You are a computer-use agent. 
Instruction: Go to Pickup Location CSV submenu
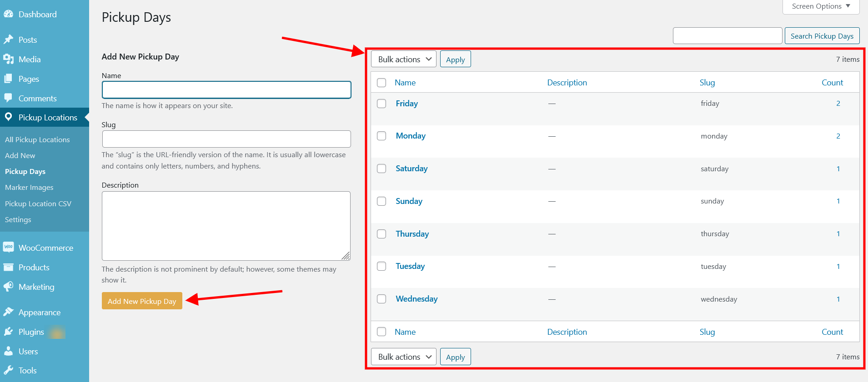38,203
